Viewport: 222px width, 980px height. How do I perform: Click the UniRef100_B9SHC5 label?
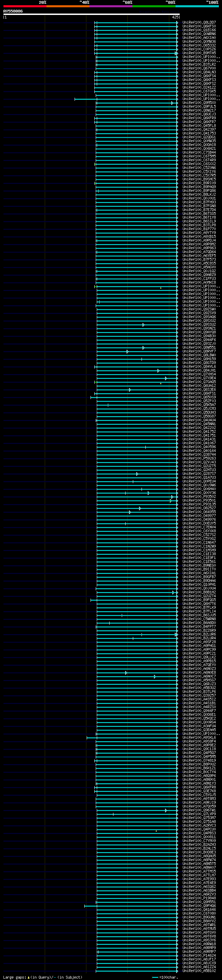click(x=199, y=179)
